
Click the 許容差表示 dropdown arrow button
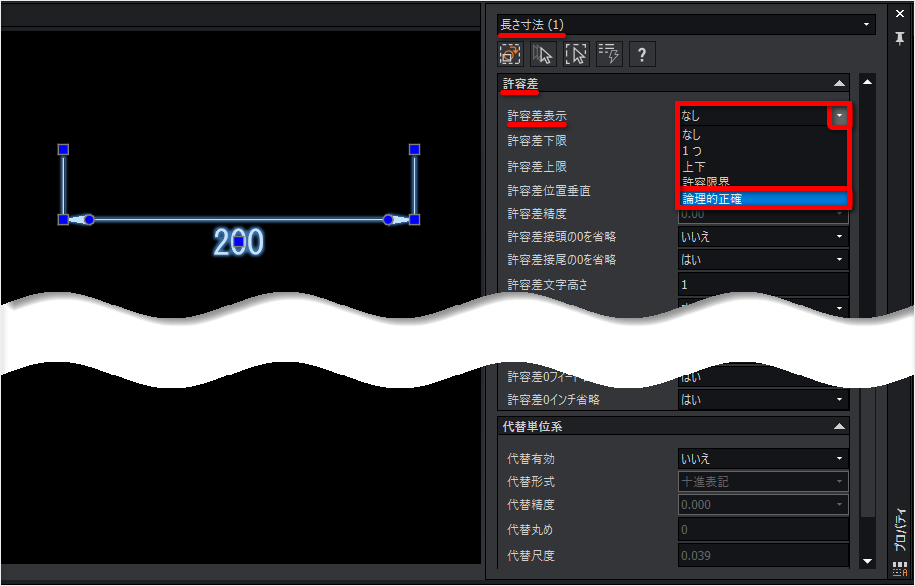tap(840, 116)
